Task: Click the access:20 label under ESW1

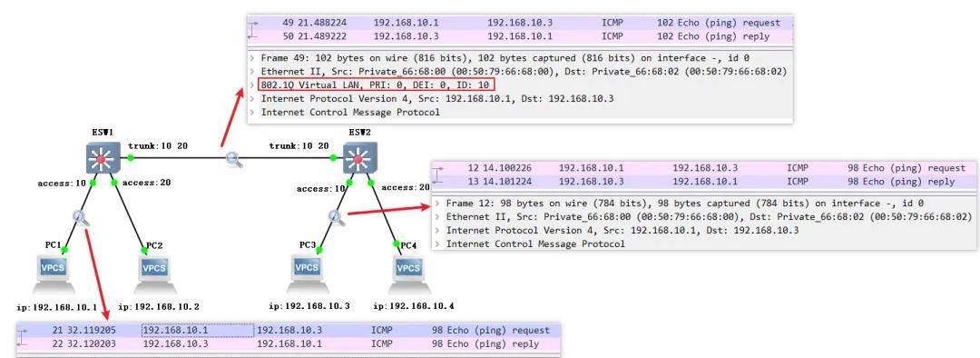Action: pos(147,183)
